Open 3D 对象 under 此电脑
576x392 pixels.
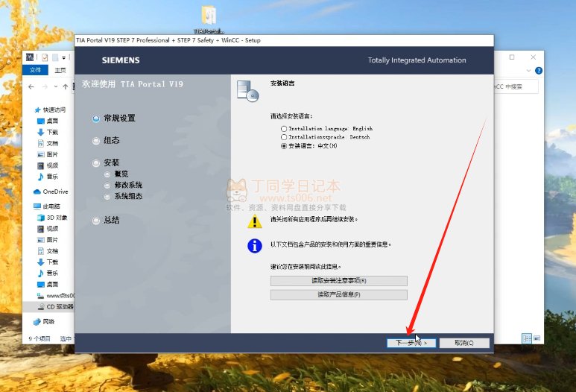tap(52, 218)
